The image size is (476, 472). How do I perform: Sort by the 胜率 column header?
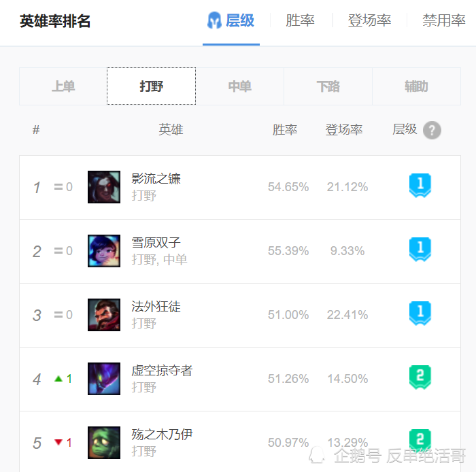click(x=285, y=130)
